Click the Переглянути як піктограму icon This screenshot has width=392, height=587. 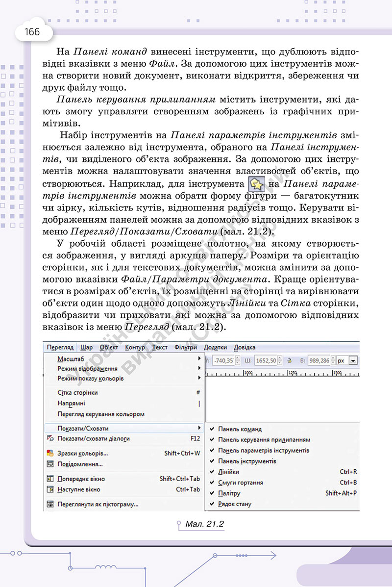coord(50,504)
